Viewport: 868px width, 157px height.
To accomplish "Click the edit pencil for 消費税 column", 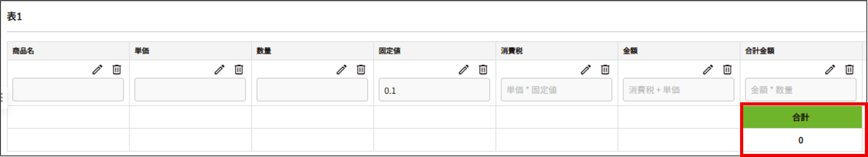I will coord(586,70).
